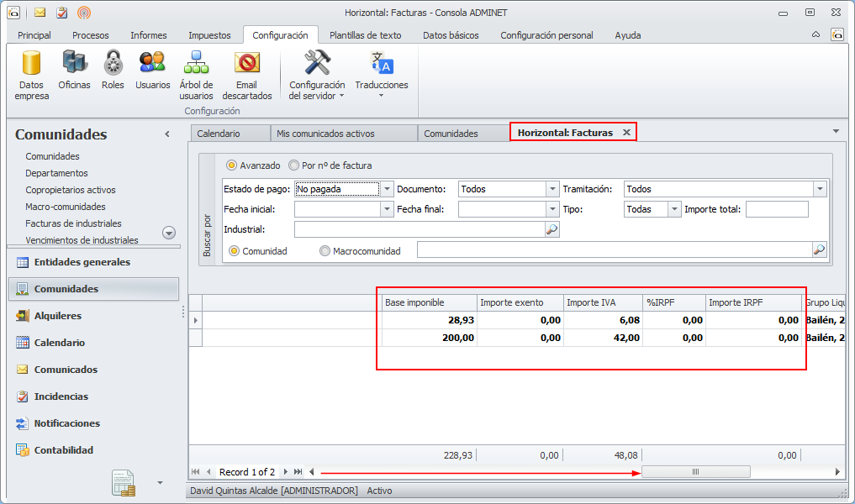Viewport: 855px width, 504px height.
Task: Open the Documento dropdown list
Action: 552,190
